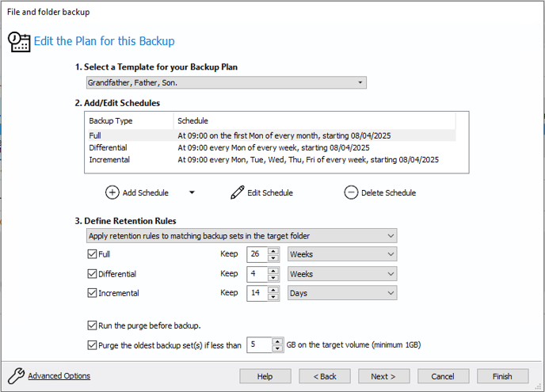Image resolution: width=545 pixels, height=392 pixels.
Task: Open the retention rules scope dropdown
Action: click(242, 236)
